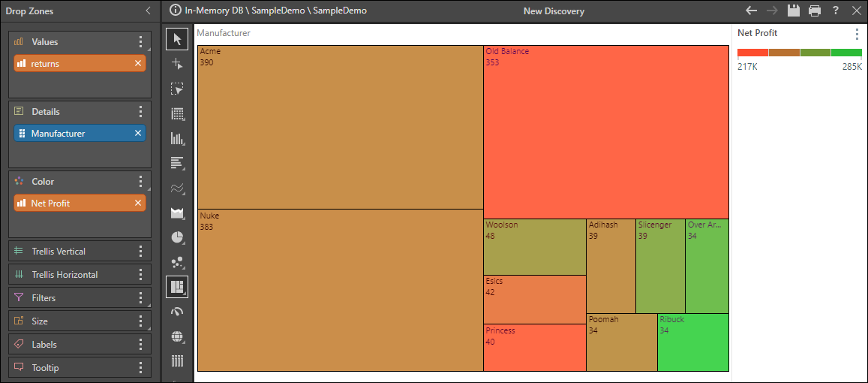This screenshot has width=868, height=383.
Task: Click the SampleDemo breadcrumb path
Action: click(276, 11)
